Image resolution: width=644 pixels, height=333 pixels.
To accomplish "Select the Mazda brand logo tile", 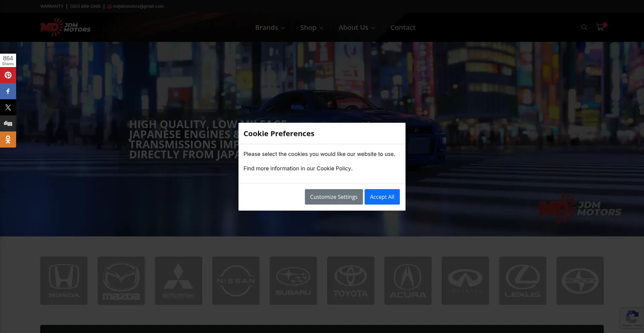I will pyautogui.click(x=121, y=281).
